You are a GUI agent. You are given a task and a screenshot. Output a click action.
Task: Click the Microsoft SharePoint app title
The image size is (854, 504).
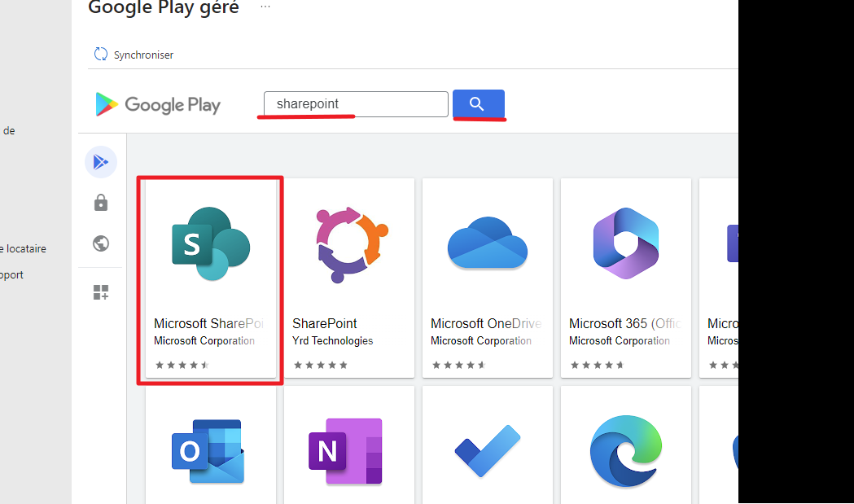click(208, 323)
